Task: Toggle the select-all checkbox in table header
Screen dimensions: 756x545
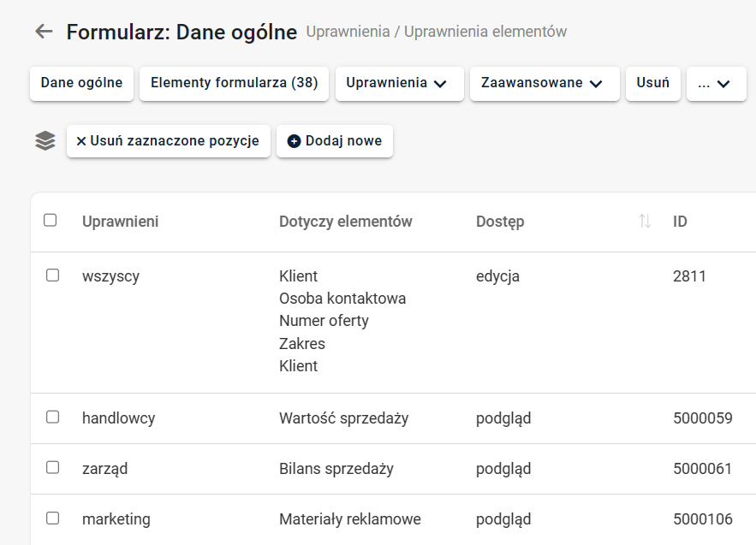Action: coord(51,221)
